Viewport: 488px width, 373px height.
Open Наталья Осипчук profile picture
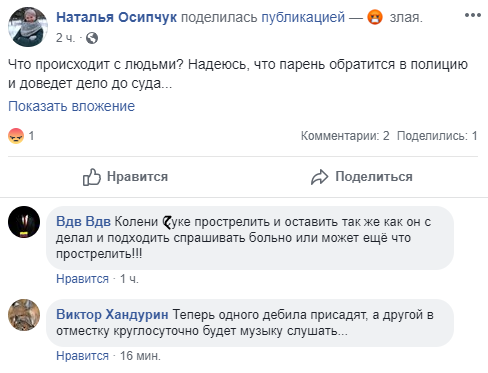[x=28, y=27]
